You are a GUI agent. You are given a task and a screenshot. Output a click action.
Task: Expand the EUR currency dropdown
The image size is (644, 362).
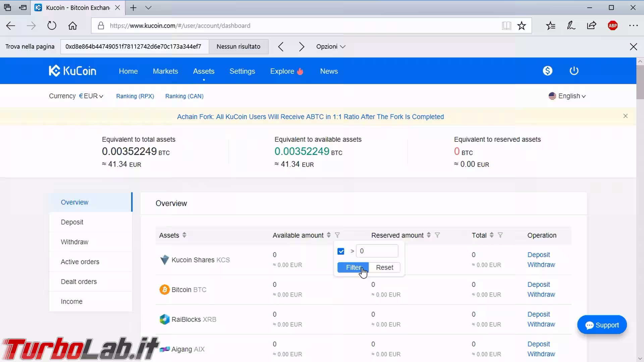tap(91, 96)
